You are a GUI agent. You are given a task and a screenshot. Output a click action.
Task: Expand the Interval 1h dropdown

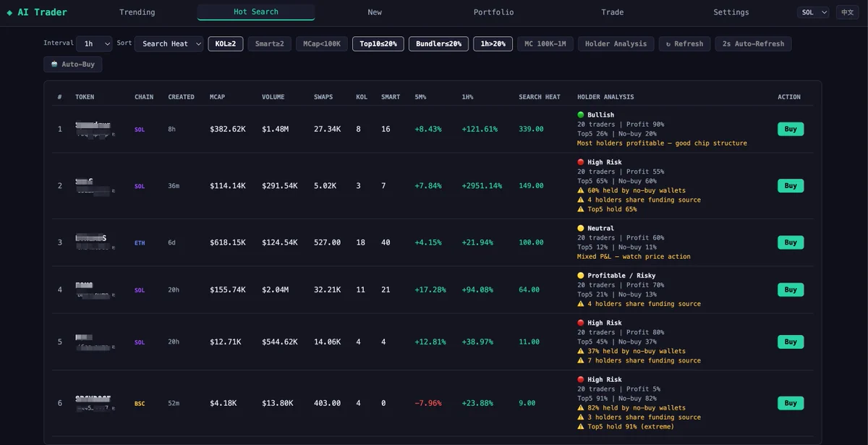94,43
